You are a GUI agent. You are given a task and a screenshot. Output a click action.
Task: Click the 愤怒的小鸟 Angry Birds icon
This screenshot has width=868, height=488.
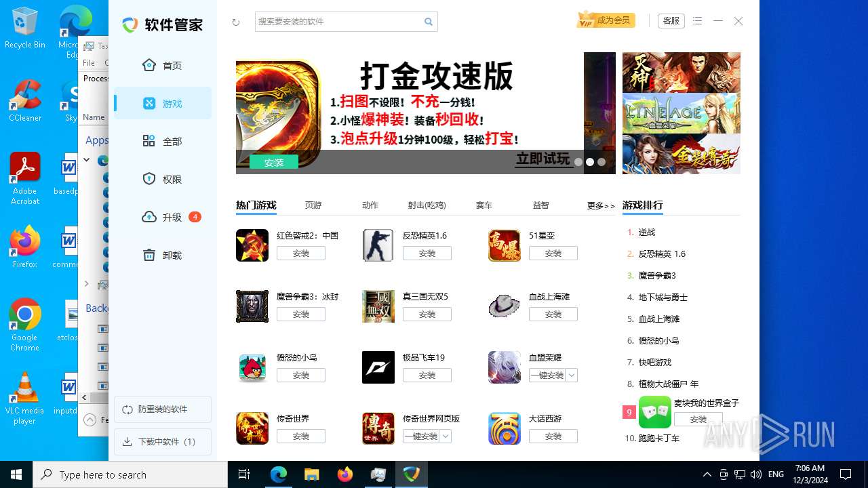[252, 367]
